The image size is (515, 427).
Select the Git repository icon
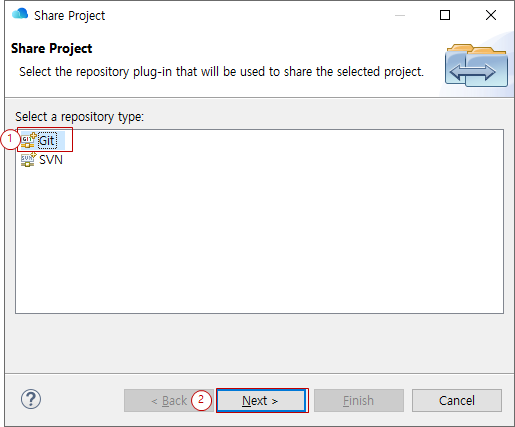pyautogui.click(x=29, y=140)
